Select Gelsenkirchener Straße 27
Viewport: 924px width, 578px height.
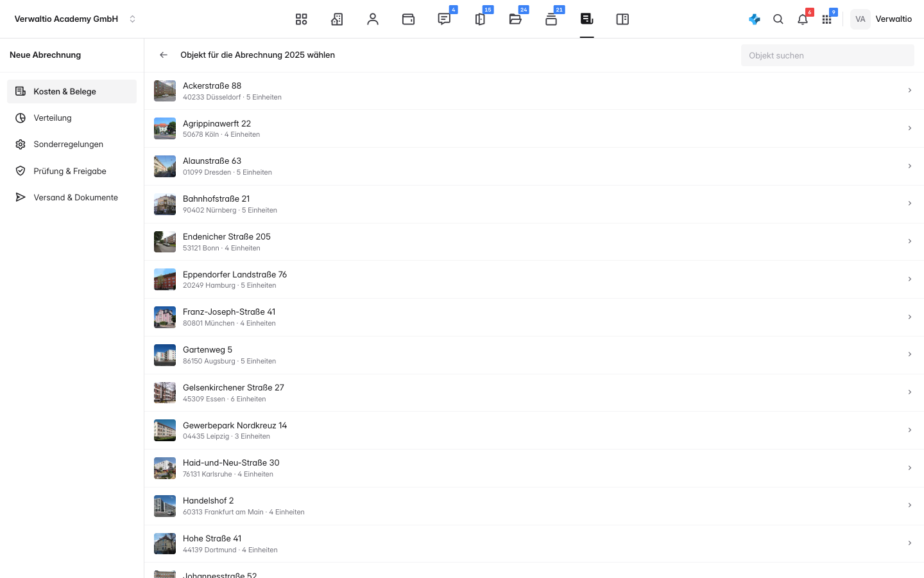(534, 392)
